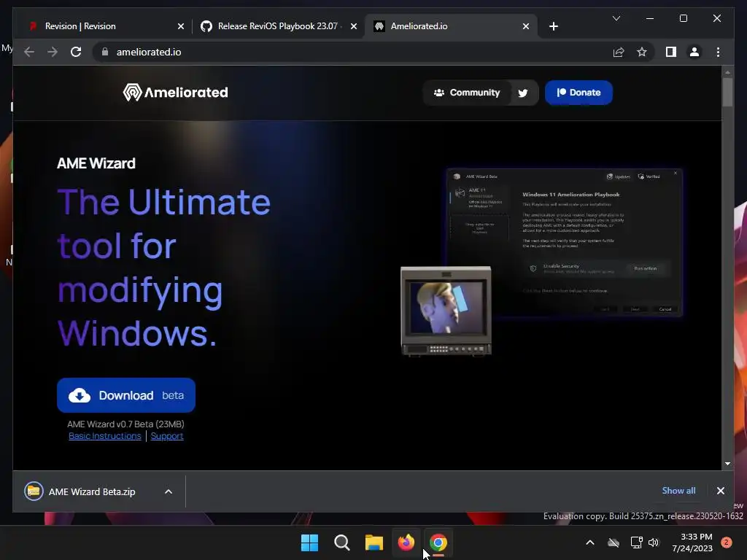The width and height of the screenshot is (747, 560).
Task: Click the Community button
Action: 467,93
